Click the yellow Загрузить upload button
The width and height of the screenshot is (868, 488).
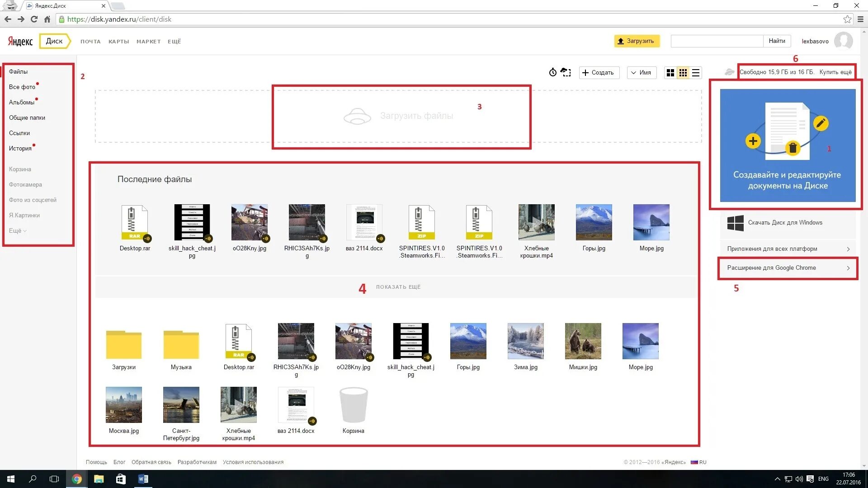[637, 41]
